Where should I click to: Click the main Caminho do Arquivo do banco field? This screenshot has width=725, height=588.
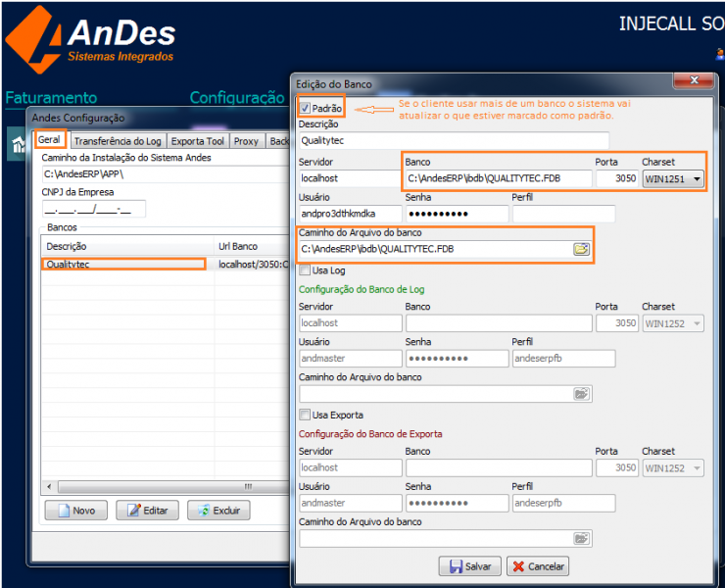point(436,249)
